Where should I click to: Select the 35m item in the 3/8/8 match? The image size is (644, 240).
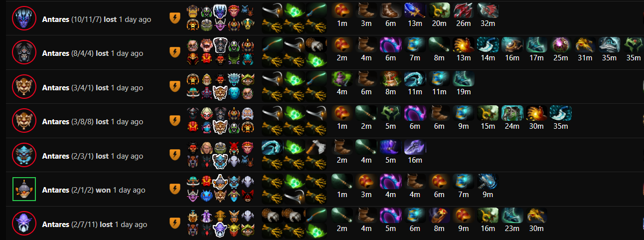click(x=561, y=113)
